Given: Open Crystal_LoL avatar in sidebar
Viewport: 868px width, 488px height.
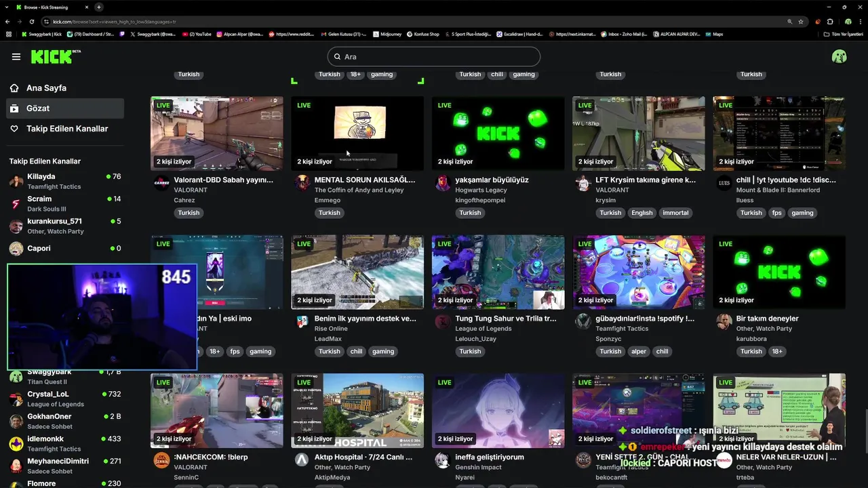Looking at the screenshot, I should coord(16,399).
